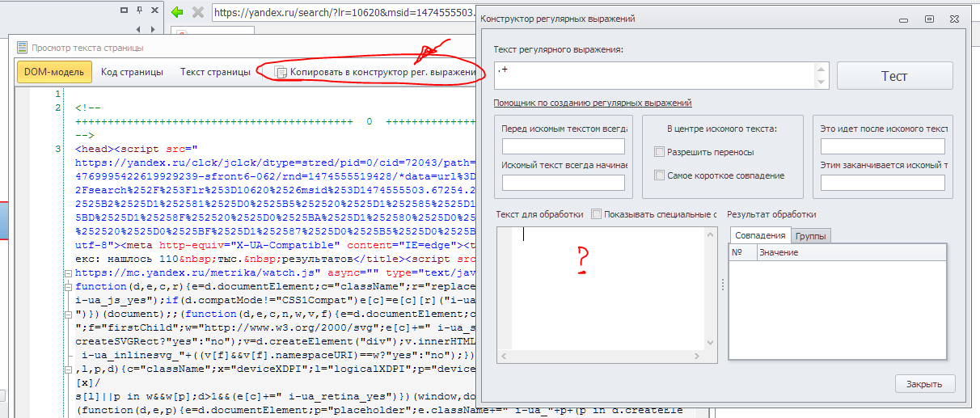Click line number 2 in the code gutter
The width and height of the screenshot is (980, 418).
pyautogui.click(x=57, y=108)
